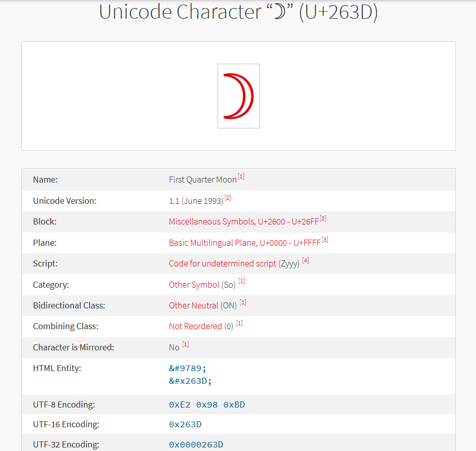Click the Unicode Version: row label

pos(65,201)
